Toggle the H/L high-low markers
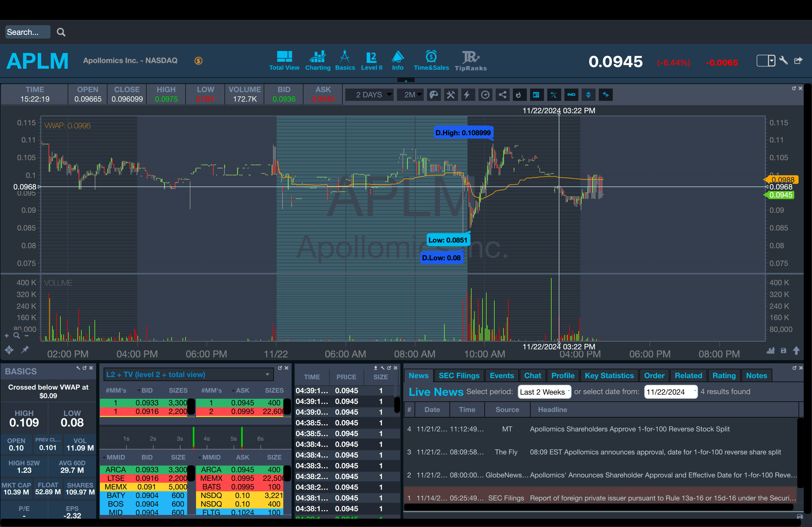812x527 pixels. 554,95
